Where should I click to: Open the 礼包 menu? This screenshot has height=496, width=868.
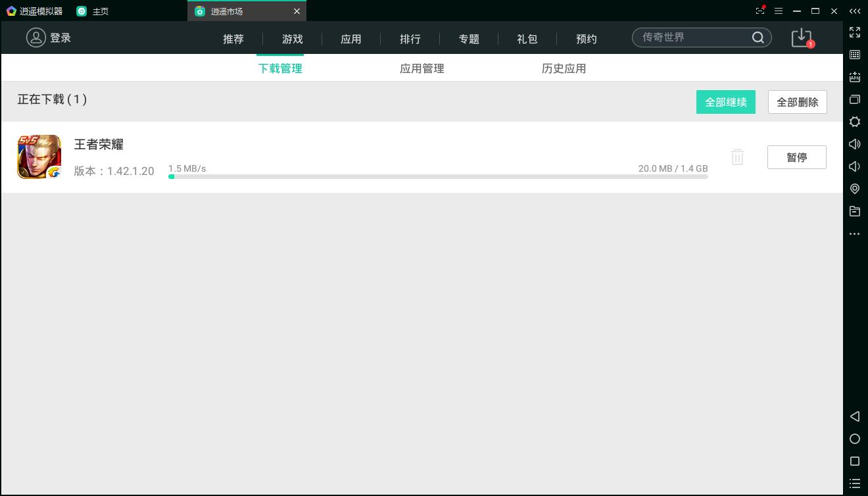(527, 39)
